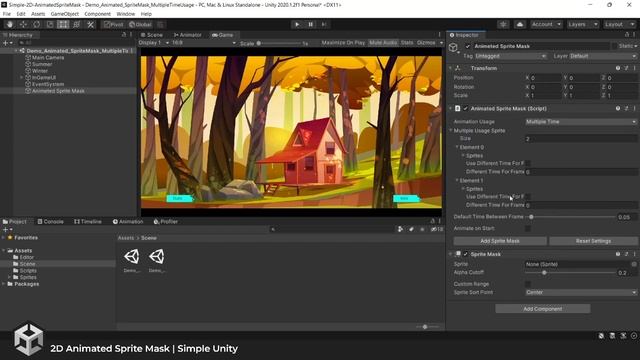Viewport: 640px width, 360px height.
Task: Open Sprite Sort Point dropdown
Action: 581,292
